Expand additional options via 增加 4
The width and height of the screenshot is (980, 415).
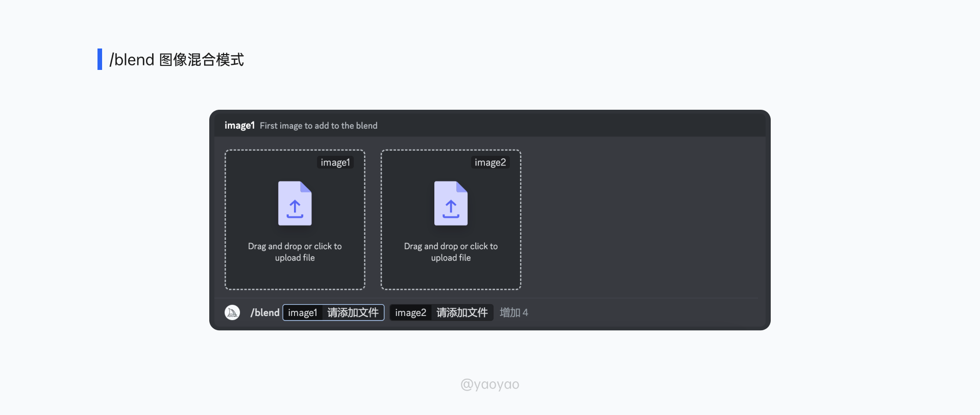513,312
